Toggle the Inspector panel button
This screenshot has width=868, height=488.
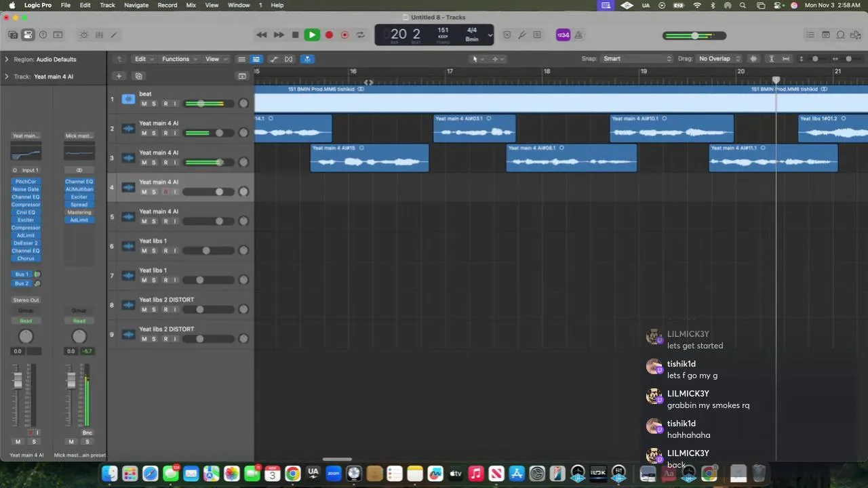(x=28, y=35)
